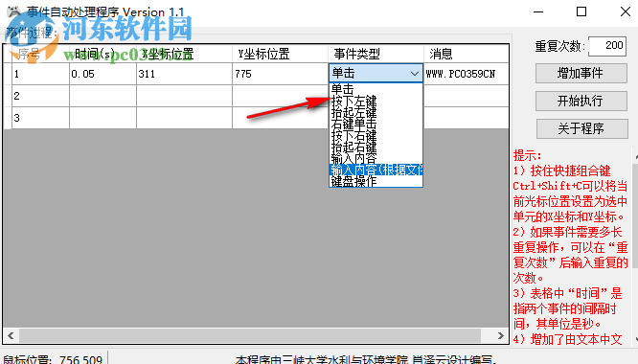Image resolution: width=638 pixels, height=364 pixels.
Task: Select 输入内容 option in the list
Action: (376, 158)
